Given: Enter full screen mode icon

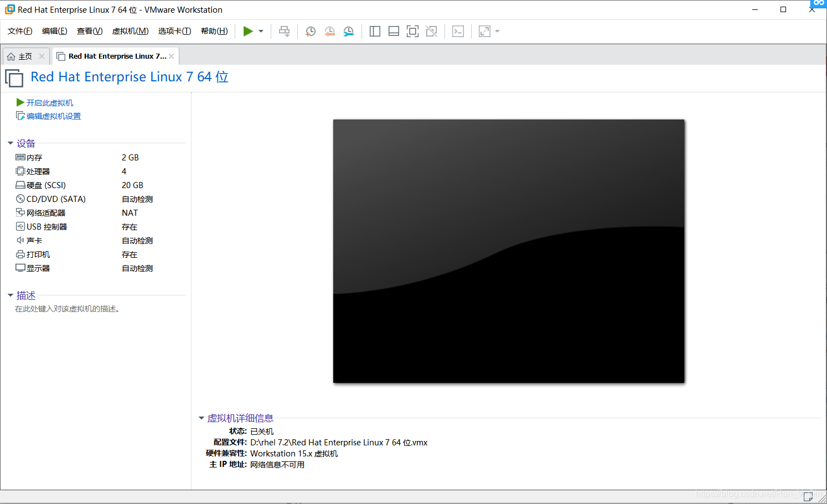Looking at the screenshot, I should 412,31.
